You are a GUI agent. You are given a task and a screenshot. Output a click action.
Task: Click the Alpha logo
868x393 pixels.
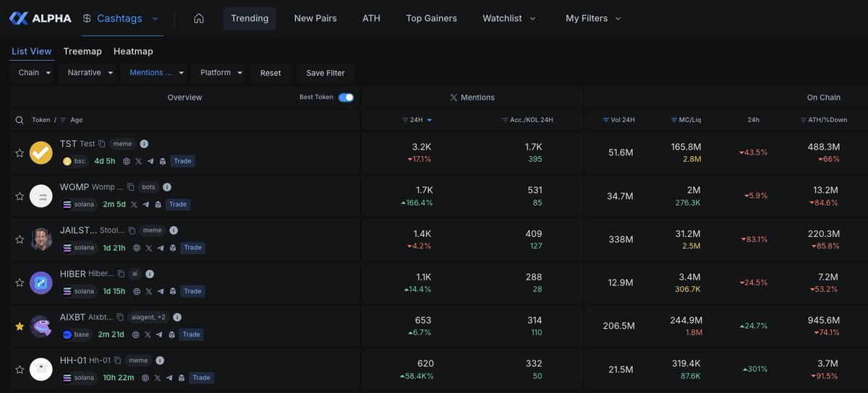[x=41, y=18]
